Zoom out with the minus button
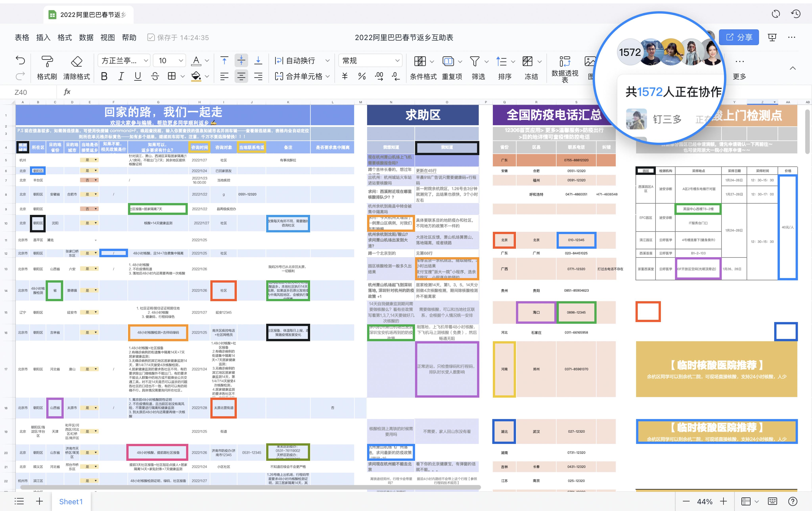 point(686,501)
